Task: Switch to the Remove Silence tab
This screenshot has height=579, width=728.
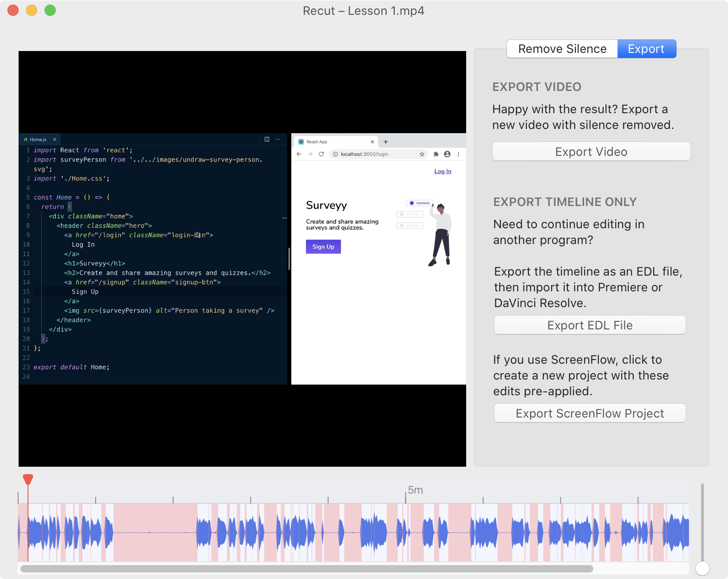Action: [x=562, y=49]
